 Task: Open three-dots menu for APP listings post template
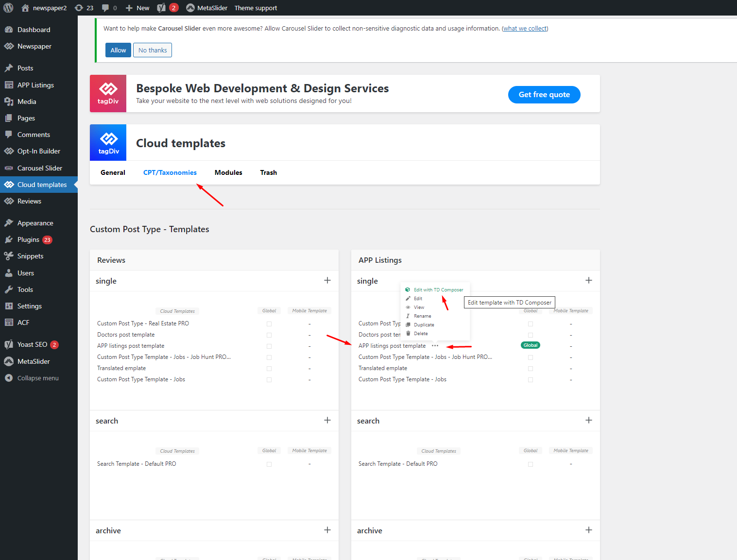(x=435, y=346)
